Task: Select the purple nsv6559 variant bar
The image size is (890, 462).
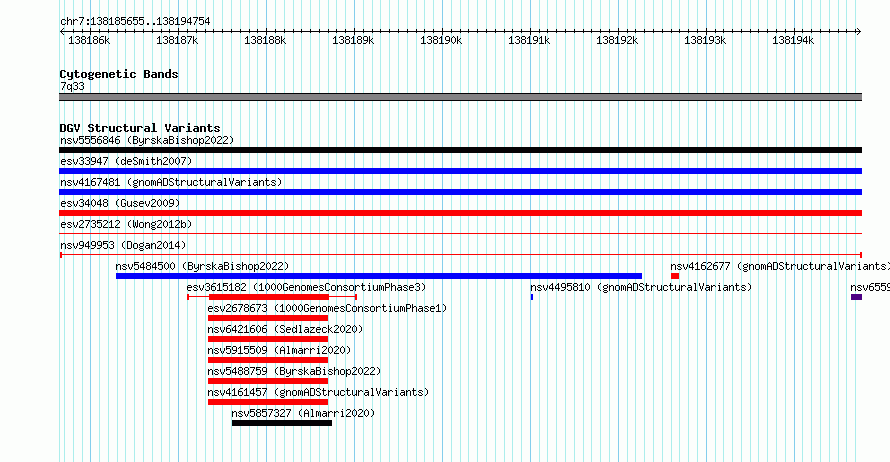Action: coord(857,297)
